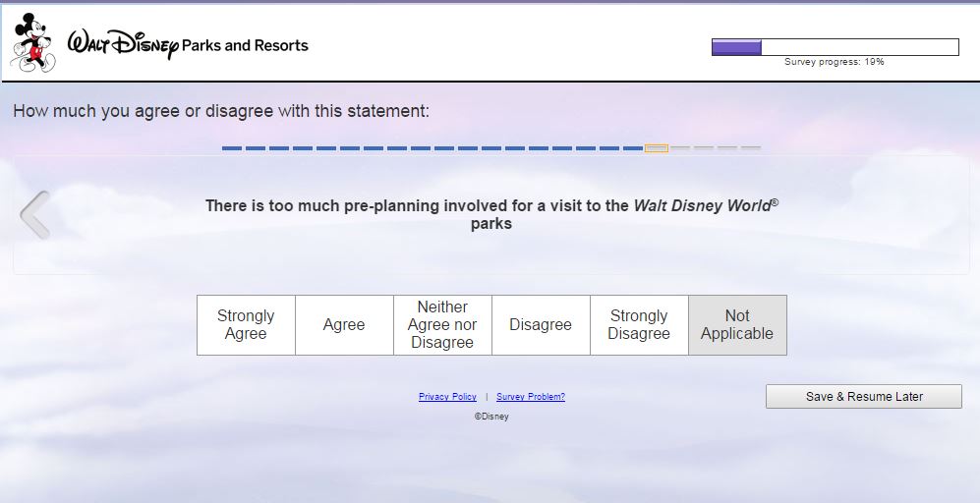This screenshot has width=980, height=503.
Task: Click the 'How much you agree' heading
Action: [221, 111]
